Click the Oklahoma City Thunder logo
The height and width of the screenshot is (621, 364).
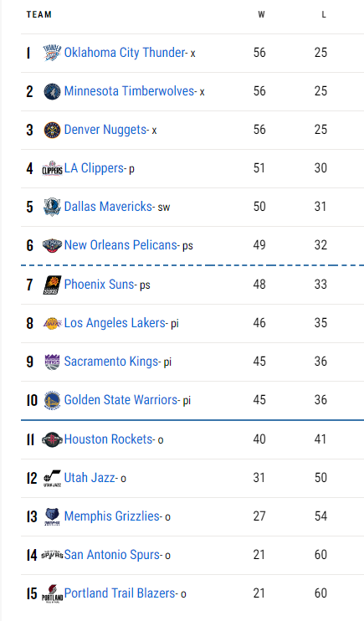point(52,53)
